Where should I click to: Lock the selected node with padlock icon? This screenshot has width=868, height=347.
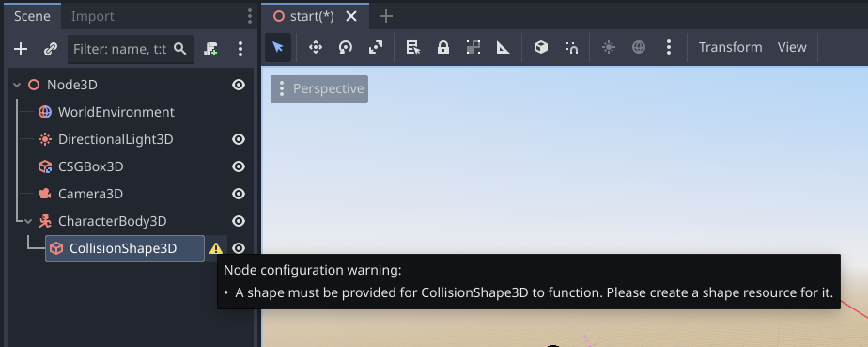(x=442, y=47)
